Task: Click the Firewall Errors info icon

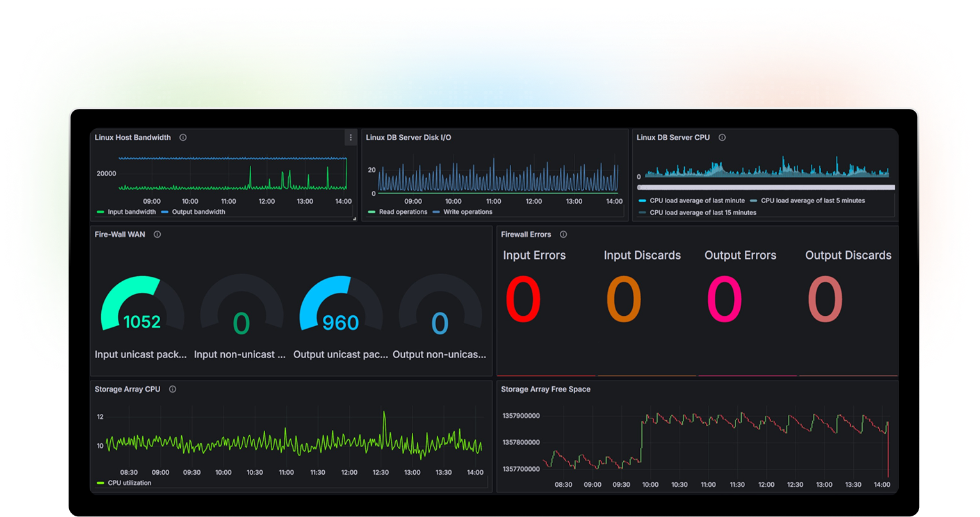Action: pyautogui.click(x=563, y=234)
